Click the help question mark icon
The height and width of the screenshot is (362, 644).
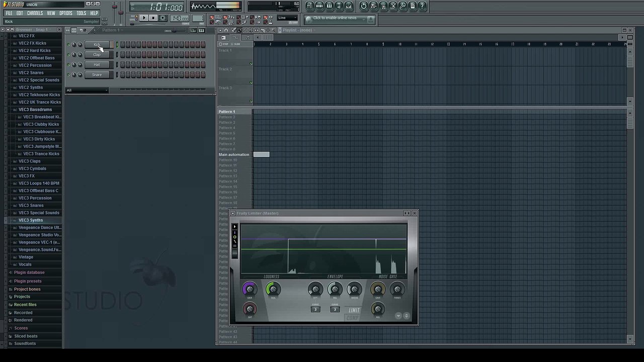click(423, 6)
